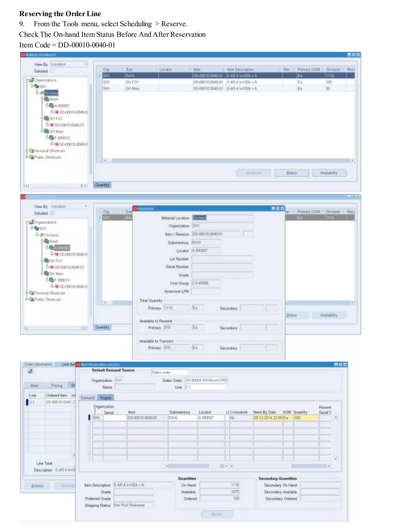Click the Lot Number field in Availability

coord(222,258)
